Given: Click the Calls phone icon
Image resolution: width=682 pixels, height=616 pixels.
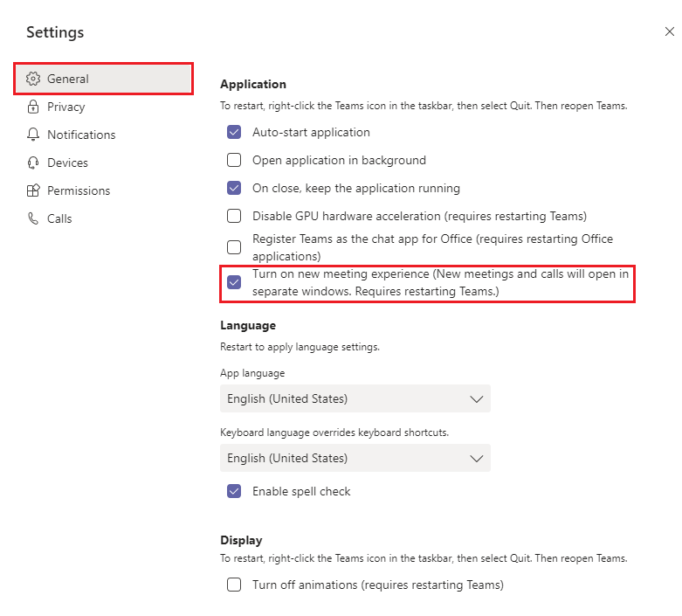Looking at the screenshot, I should point(33,218).
